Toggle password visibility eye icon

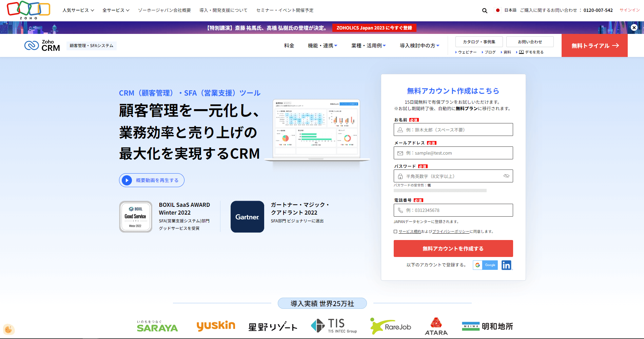point(506,176)
